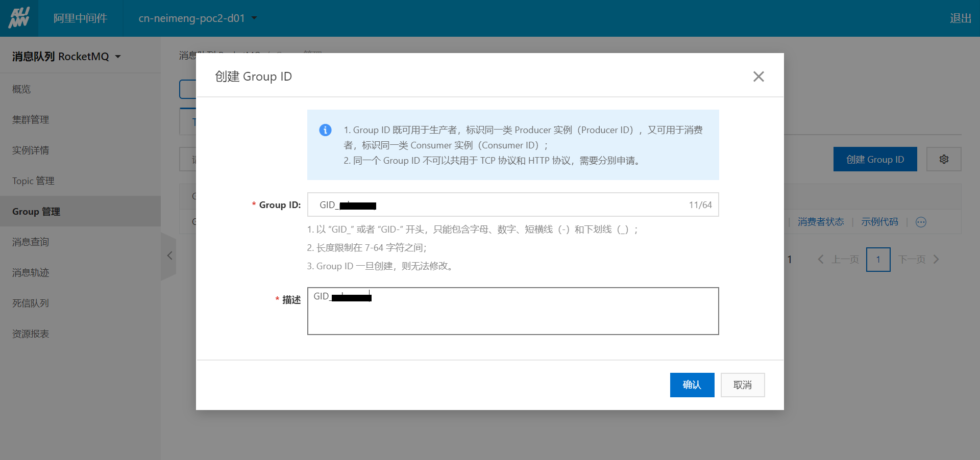Click the '11/64' character counter
The height and width of the screenshot is (460, 980).
tap(700, 205)
